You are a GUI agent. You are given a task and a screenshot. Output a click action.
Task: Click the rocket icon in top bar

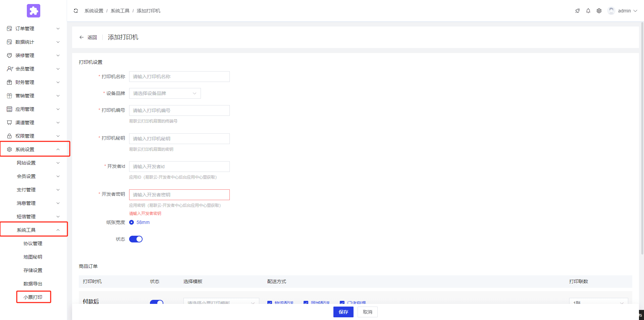point(577,11)
